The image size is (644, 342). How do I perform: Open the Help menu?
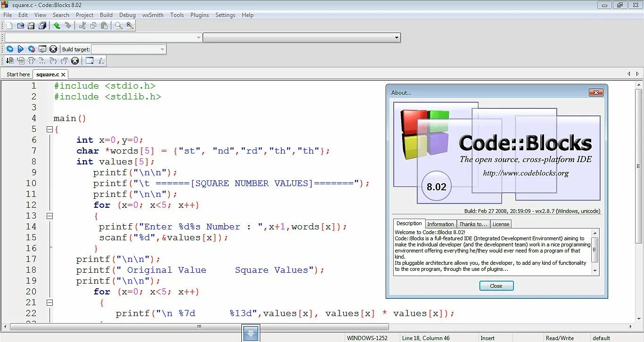(x=248, y=15)
